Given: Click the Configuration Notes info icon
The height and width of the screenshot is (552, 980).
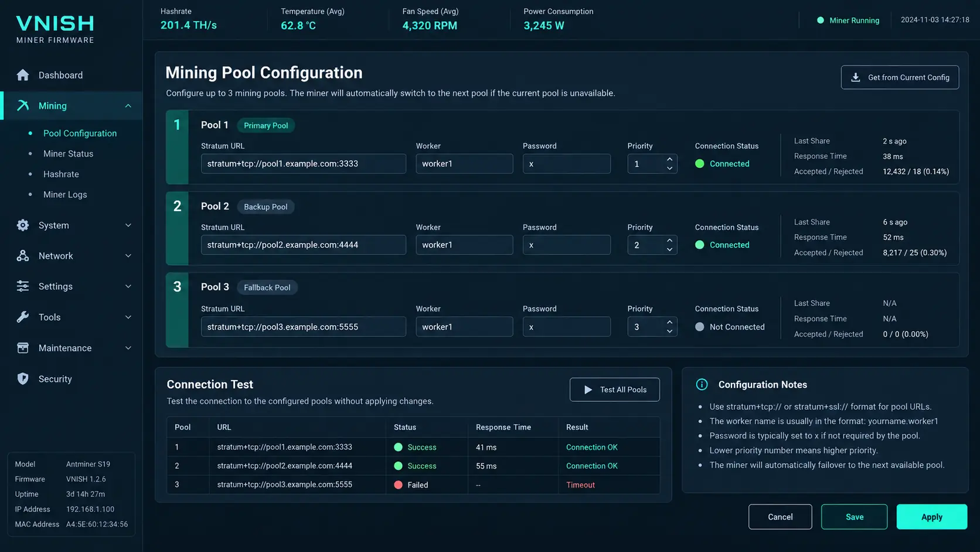Looking at the screenshot, I should pos(702,385).
